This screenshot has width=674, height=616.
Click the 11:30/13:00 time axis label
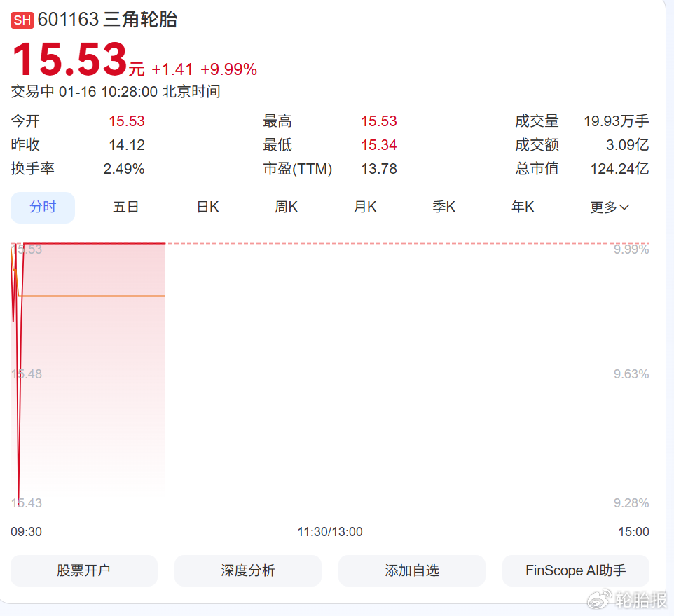tap(330, 532)
